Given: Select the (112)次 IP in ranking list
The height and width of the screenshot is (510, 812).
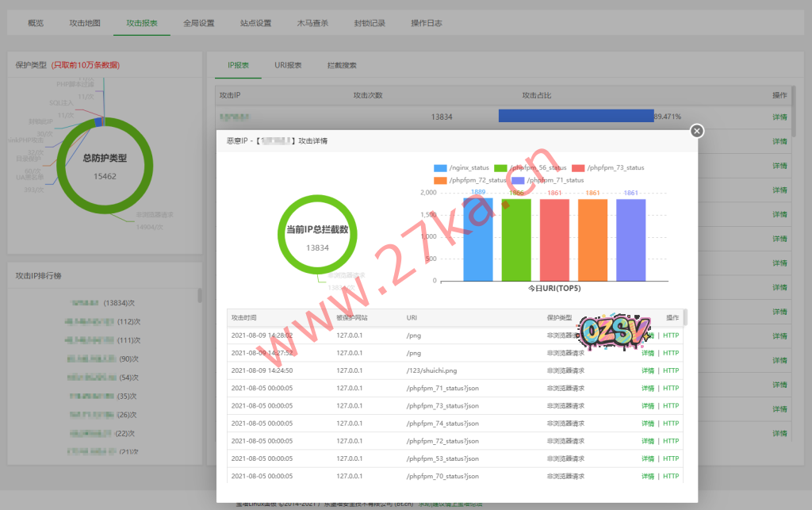Looking at the screenshot, I should pyautogui.click(x=102, y=321).
